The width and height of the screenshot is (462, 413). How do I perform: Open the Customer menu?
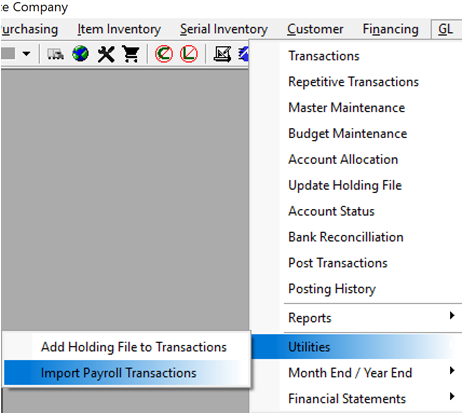coord(315,29)
